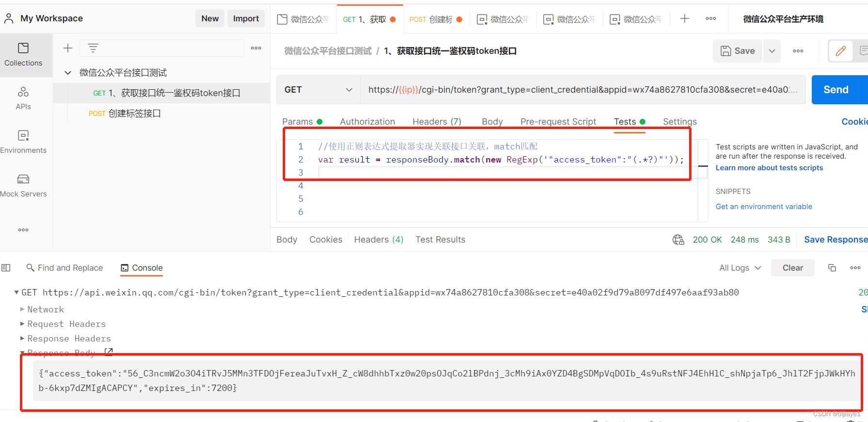Click the Import button

point(246,18)
